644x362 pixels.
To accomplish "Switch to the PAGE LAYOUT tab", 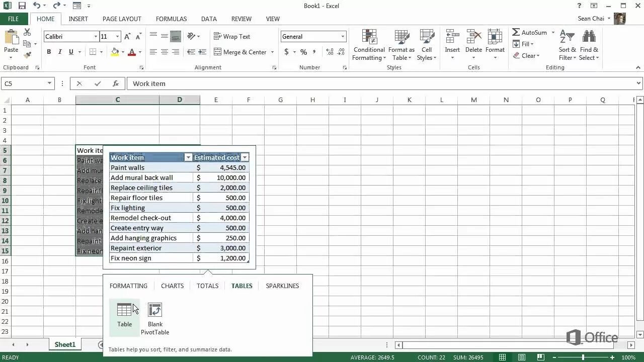I will 122,19.
